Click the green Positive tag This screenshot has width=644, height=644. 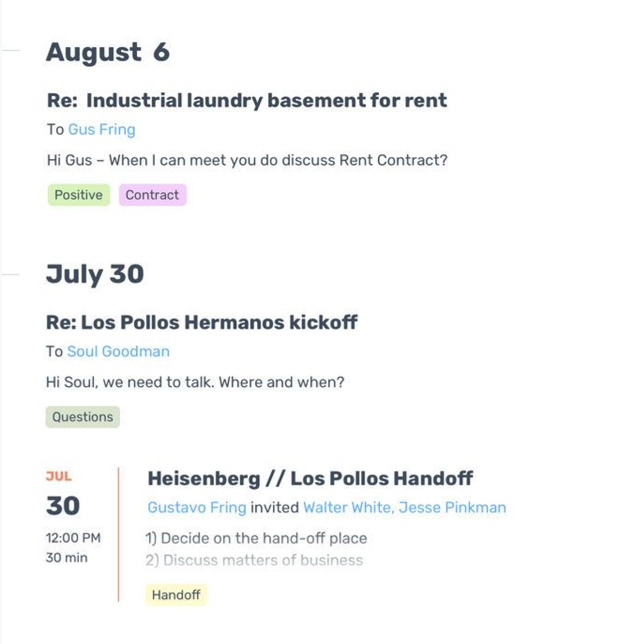[79, 195]
